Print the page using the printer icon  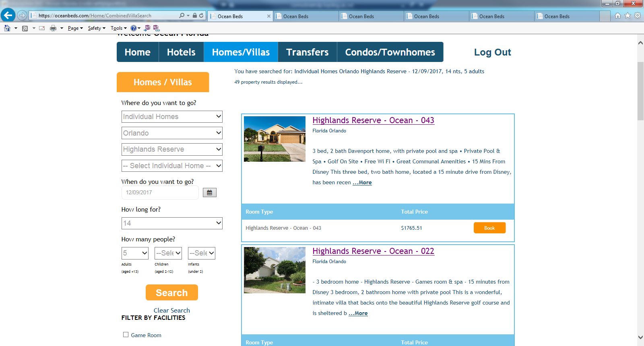point(53,28)
